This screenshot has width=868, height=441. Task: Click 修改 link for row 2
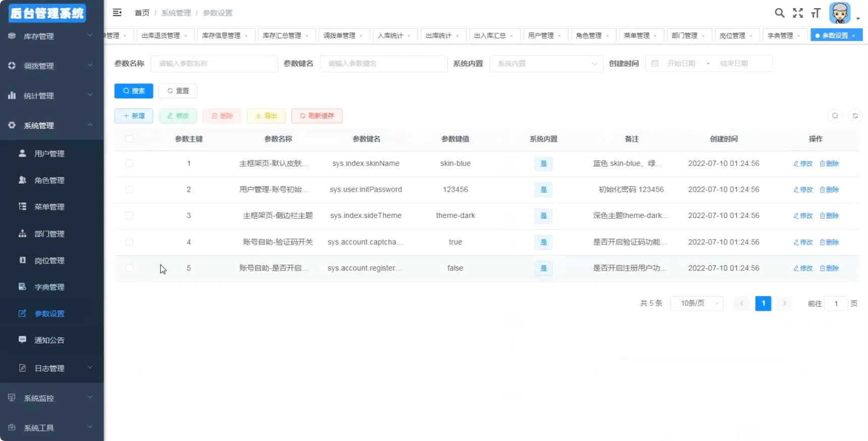coord(803,190)
